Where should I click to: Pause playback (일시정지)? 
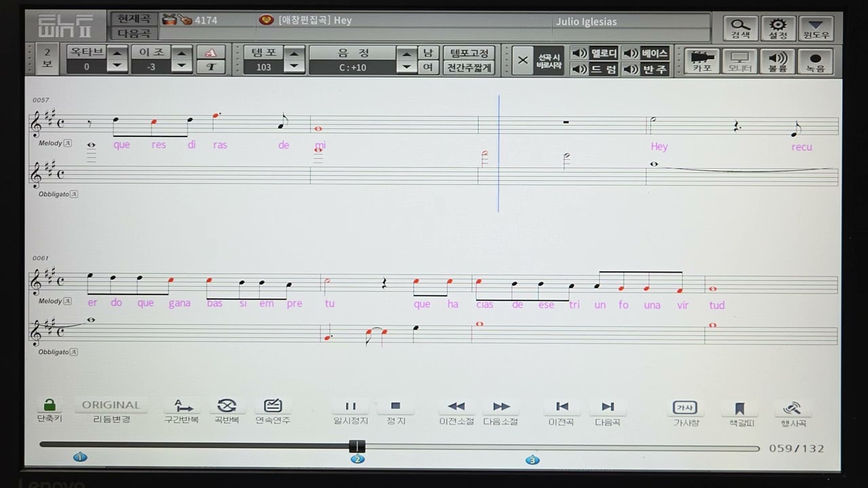point(351,411)
